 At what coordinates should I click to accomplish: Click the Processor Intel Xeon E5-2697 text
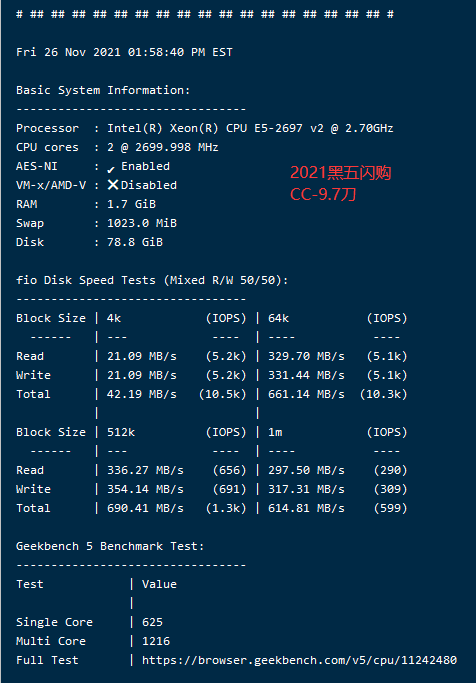[x=250, y=128]
